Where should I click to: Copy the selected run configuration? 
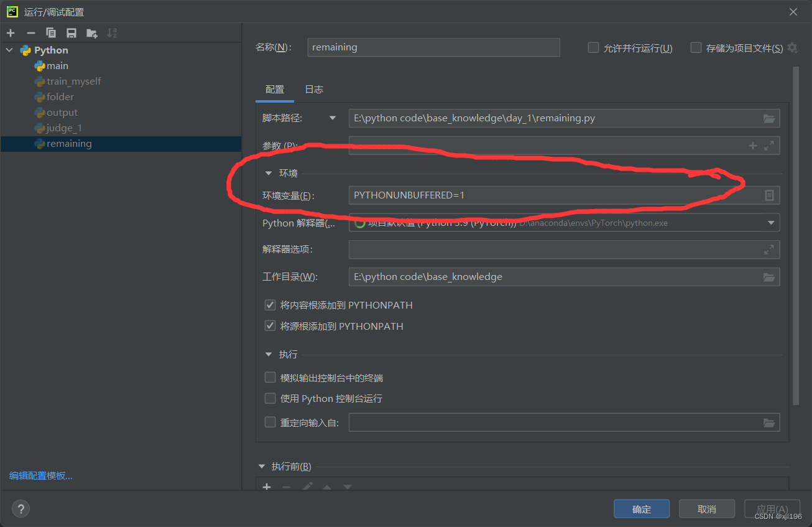pyautogui.click(x=51, y=33)
